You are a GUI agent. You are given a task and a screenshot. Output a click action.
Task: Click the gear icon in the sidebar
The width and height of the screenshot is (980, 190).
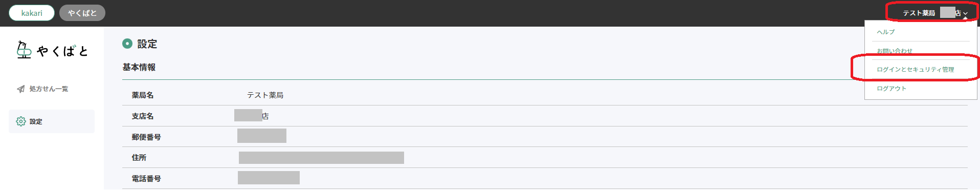point(21,121)
